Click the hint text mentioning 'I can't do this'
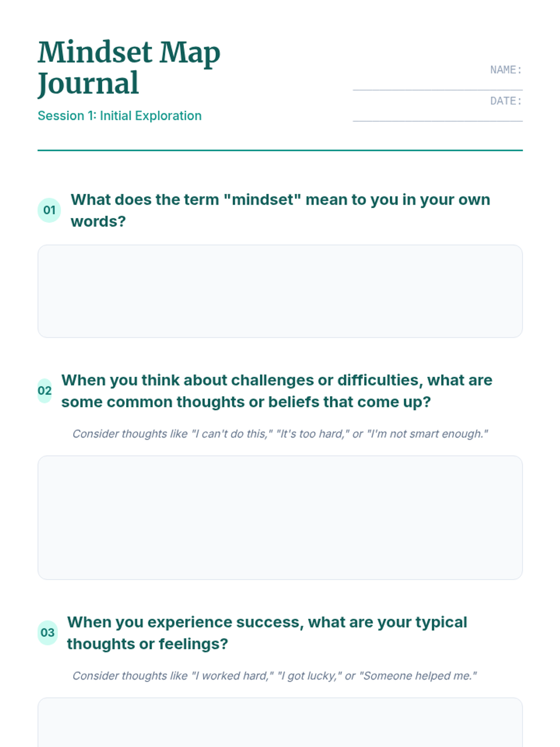Viewport: 560px width, 747px height. pyautogui.click(x=280, y=434)
